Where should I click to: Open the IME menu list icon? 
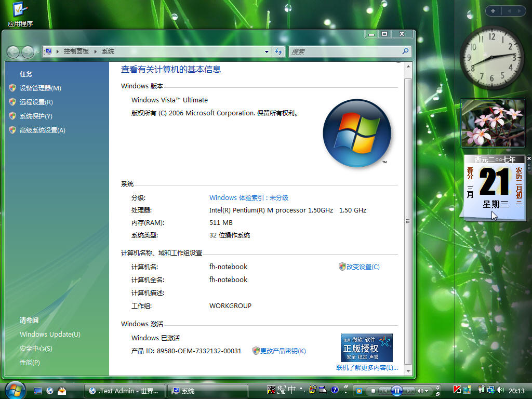pyautogui.click(x=323, y=390)
